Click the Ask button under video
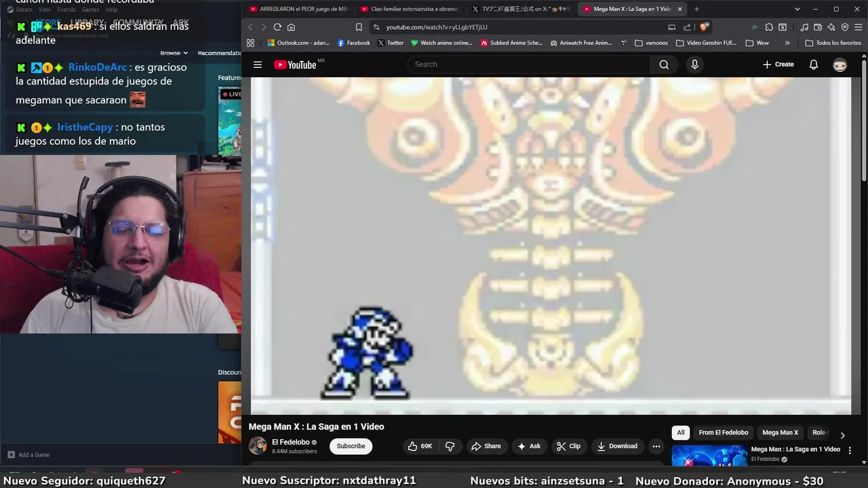This screenshot has height=488, width=868. click(529, 446)
